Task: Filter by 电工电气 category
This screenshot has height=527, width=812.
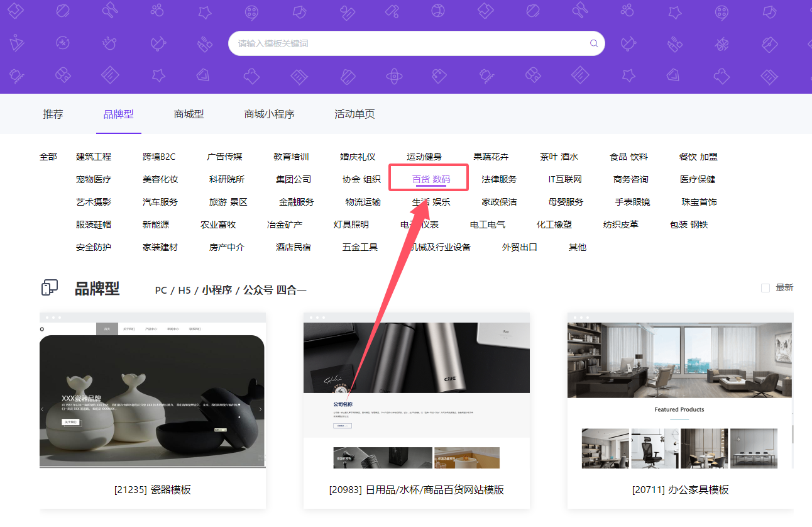Action: tap(488, 225)
